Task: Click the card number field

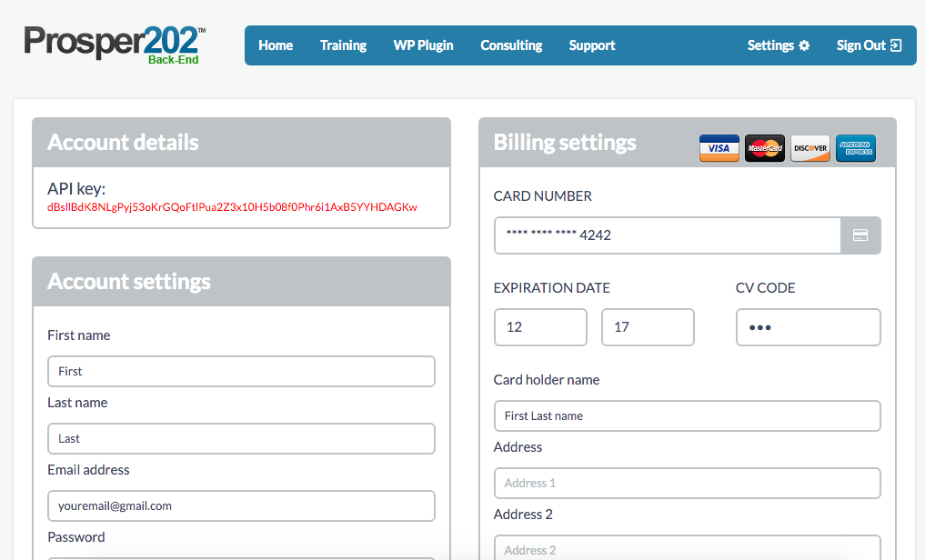Action: point(667,235)
